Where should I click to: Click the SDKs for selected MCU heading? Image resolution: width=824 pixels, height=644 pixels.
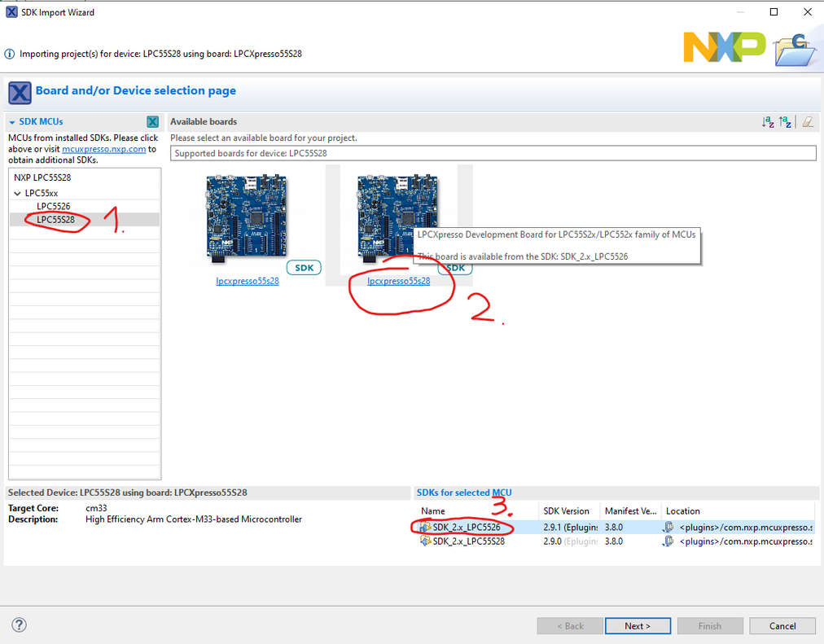point(464,493)
